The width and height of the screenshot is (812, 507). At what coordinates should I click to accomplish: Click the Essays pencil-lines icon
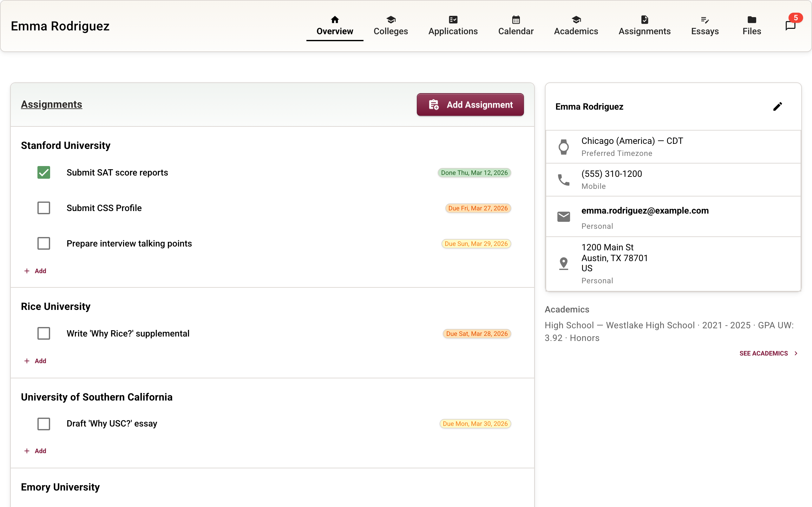tap(704, 19)
